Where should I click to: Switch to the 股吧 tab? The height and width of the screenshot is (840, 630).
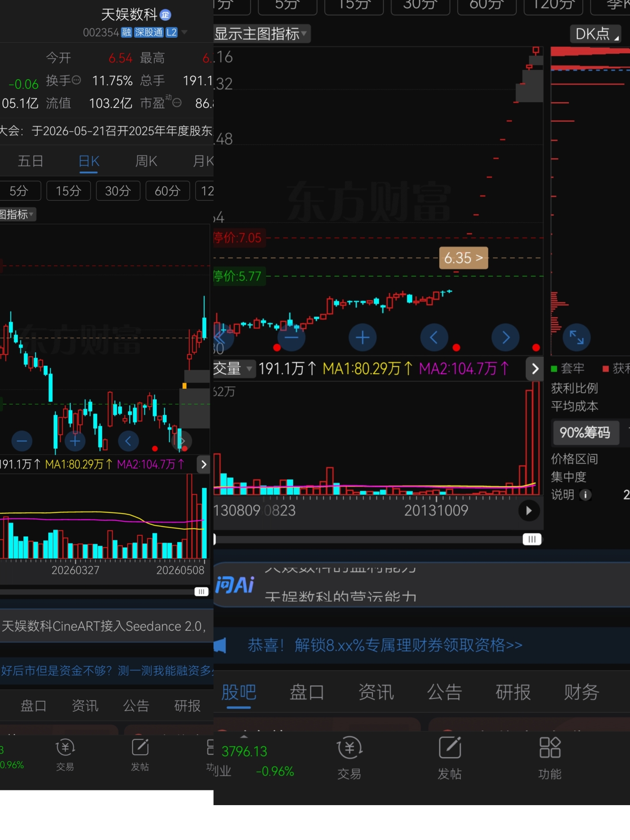point(239,692)
